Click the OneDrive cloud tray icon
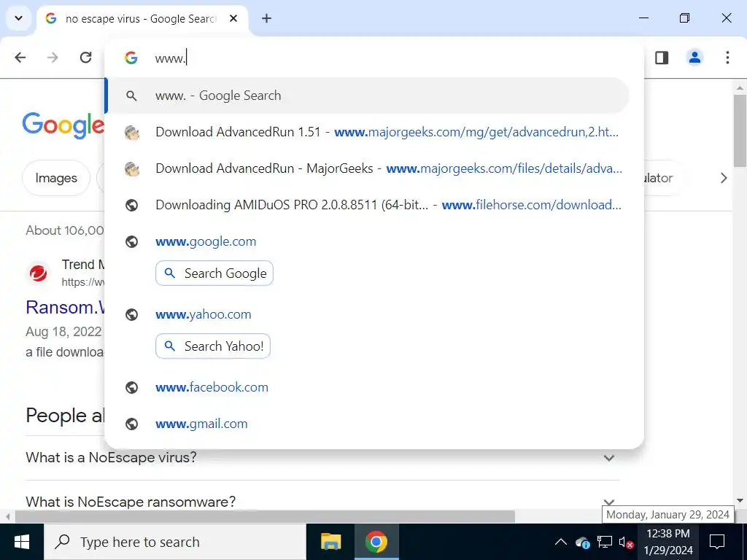 pos(583,542)
